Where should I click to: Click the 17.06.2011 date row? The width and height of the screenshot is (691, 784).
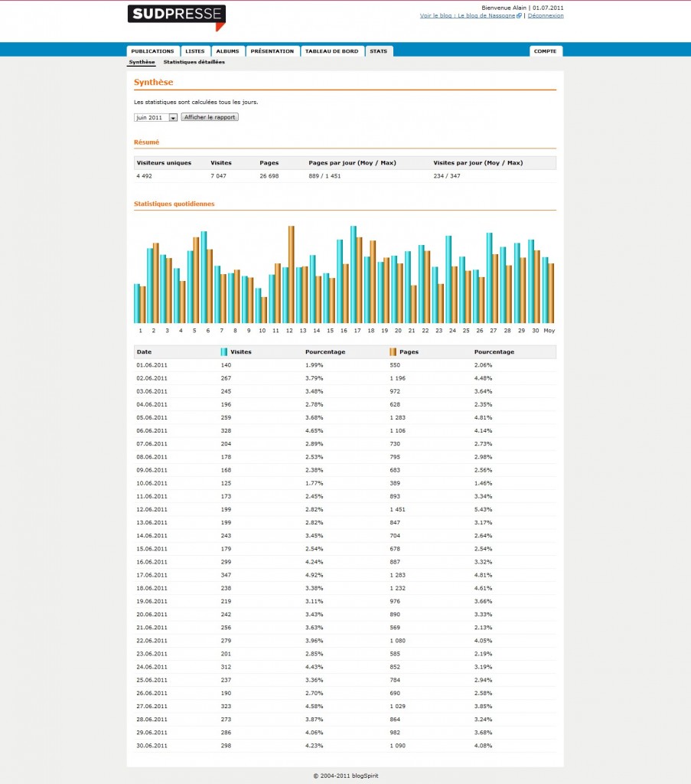pyautogui.click(x=345, y=575)
